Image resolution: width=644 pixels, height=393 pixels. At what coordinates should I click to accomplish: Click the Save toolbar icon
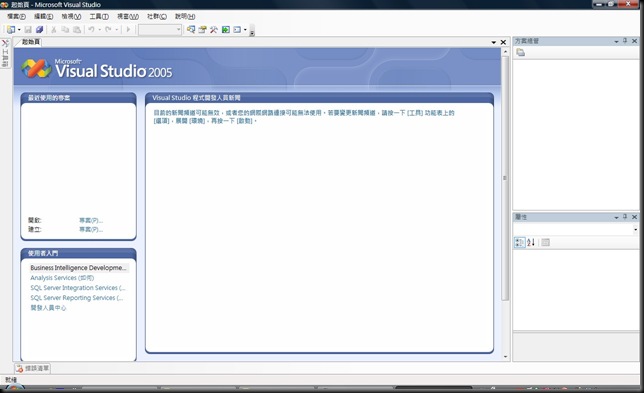(28, 30)
